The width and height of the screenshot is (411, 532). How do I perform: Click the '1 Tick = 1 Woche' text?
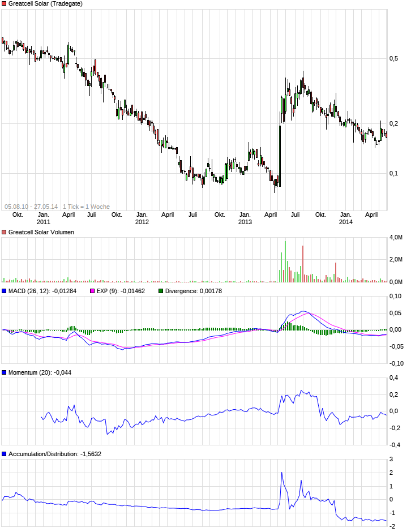click(86, 207)
